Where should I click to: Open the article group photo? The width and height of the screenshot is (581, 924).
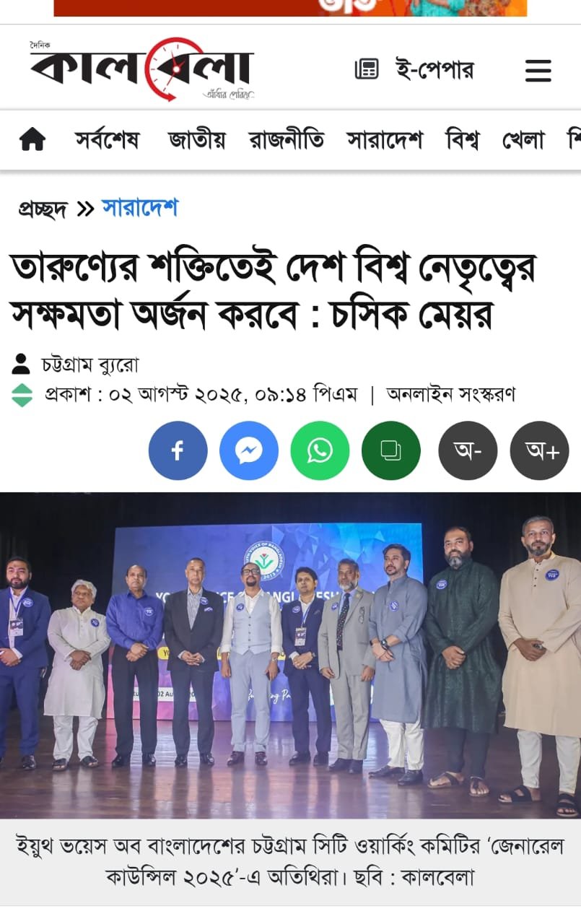tap(290, 655)
